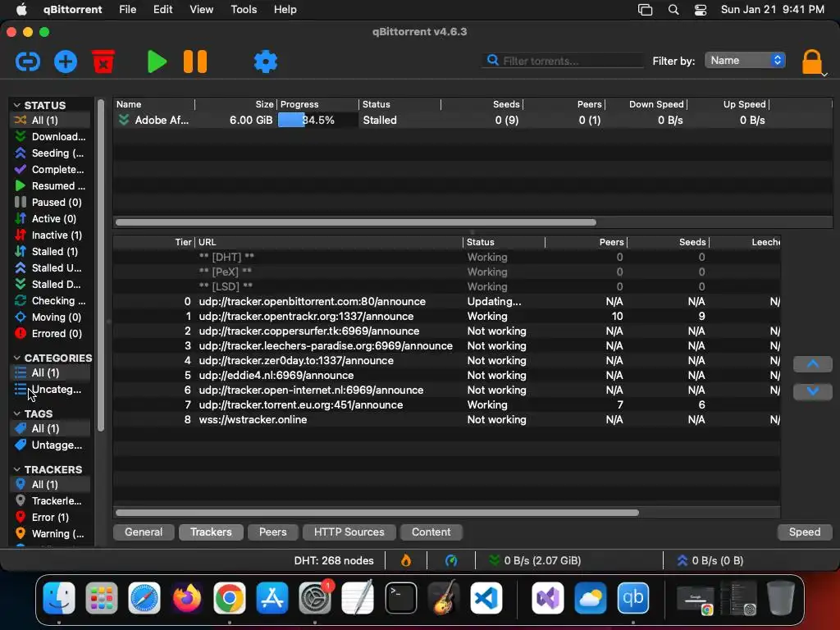Click the 34.5% progress bar of the torrent
The image size is (840, 630).
tap(317, 120)
